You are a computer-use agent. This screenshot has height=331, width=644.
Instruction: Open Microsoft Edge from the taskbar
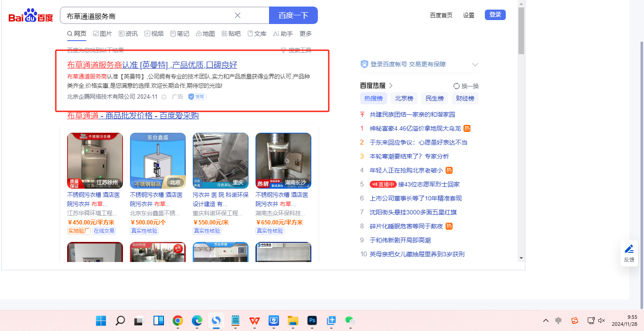tap(197, 321)
